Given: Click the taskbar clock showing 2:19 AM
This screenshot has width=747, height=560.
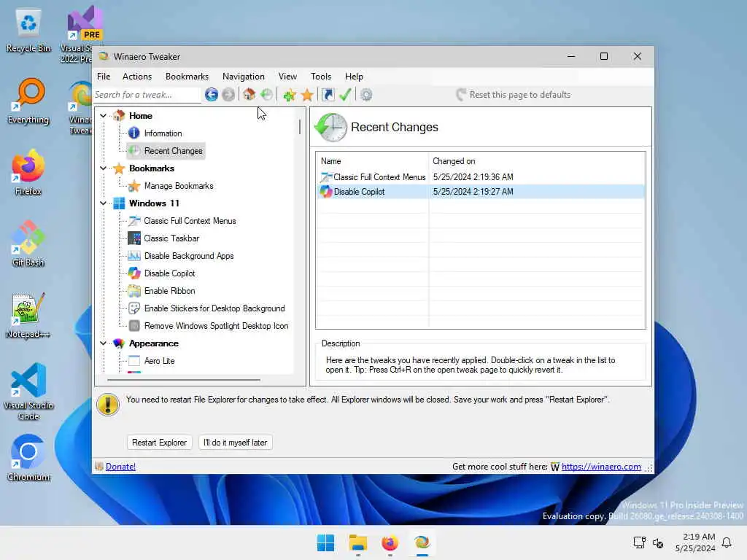Looking at the screenshot, I should [x=695, y=542].
